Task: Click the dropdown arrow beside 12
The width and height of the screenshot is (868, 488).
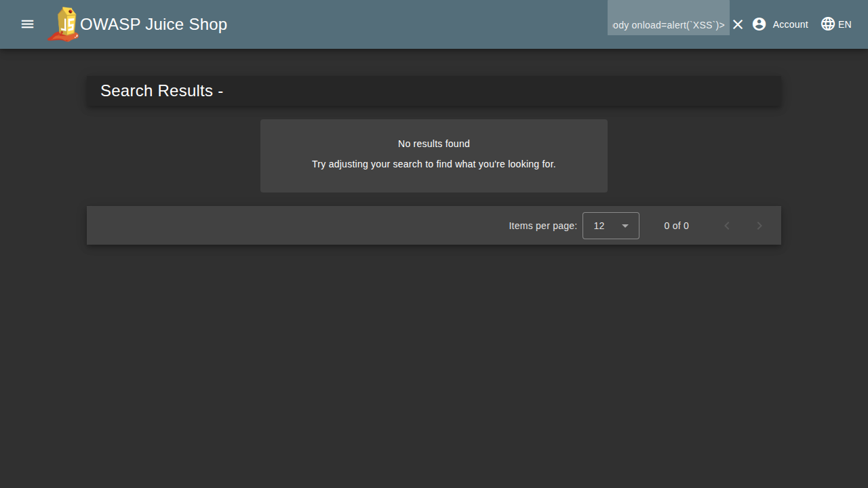Action: point(625,226)
